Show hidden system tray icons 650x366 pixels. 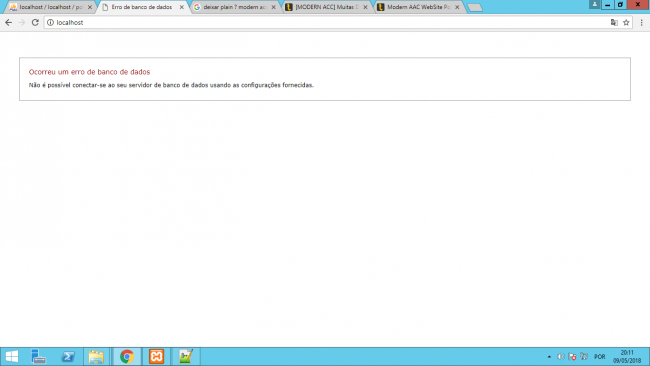[x=549, y=356]
